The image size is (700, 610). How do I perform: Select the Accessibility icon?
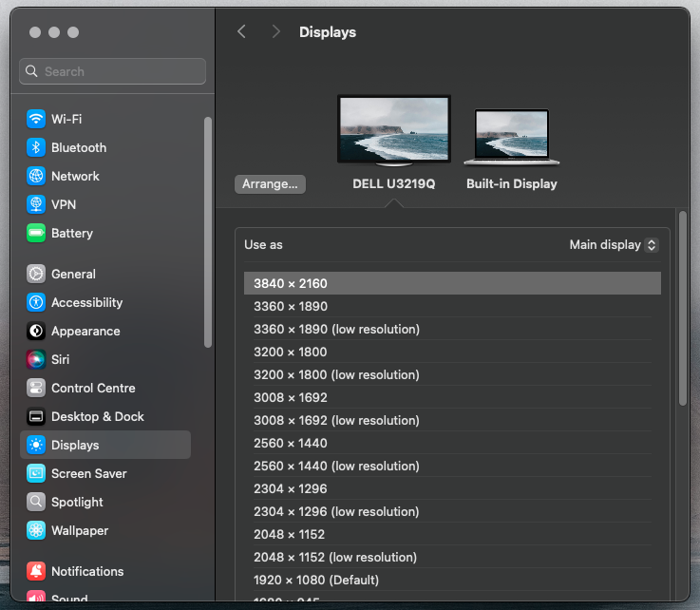[x=36, y=303]
